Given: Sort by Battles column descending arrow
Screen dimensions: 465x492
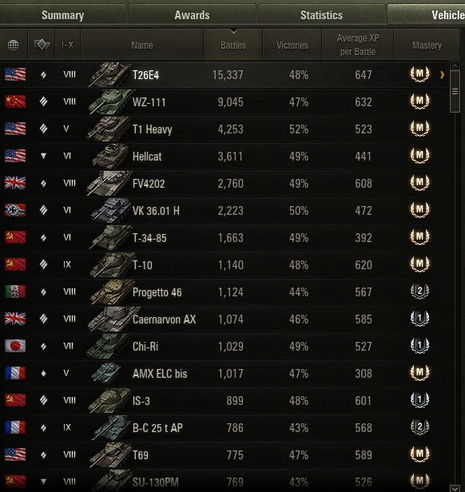Looking at the screenshot, I should click(x=233, y=31).
